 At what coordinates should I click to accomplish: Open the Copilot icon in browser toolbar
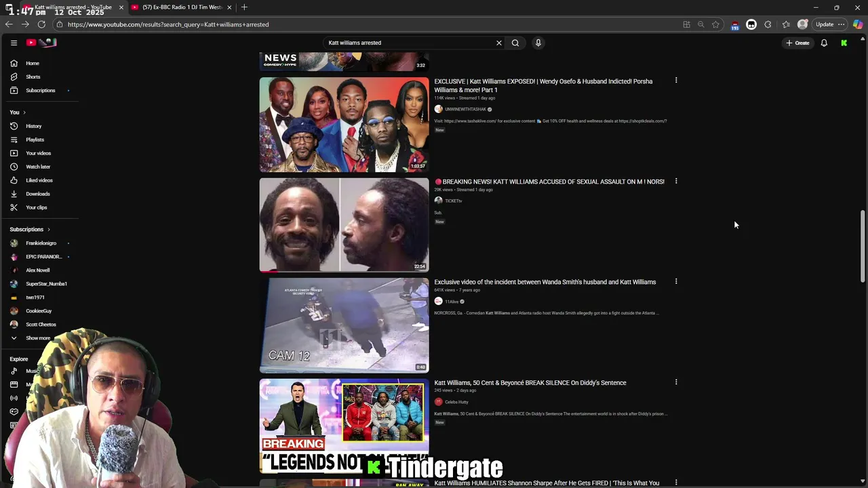point(858,24)
